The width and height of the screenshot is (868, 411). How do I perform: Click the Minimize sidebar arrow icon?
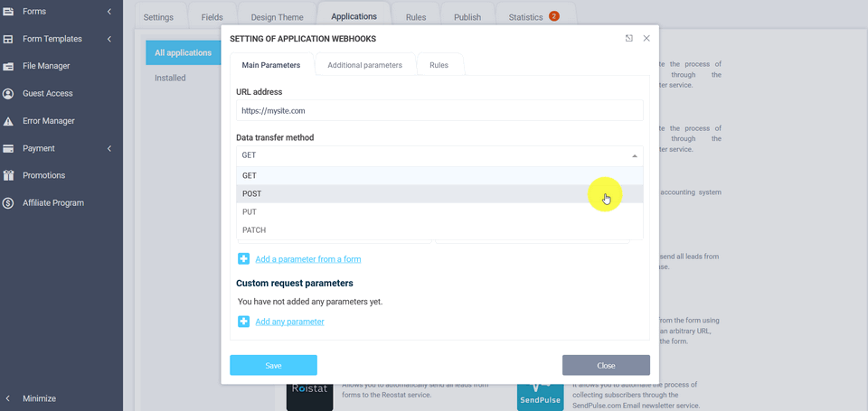8,398
